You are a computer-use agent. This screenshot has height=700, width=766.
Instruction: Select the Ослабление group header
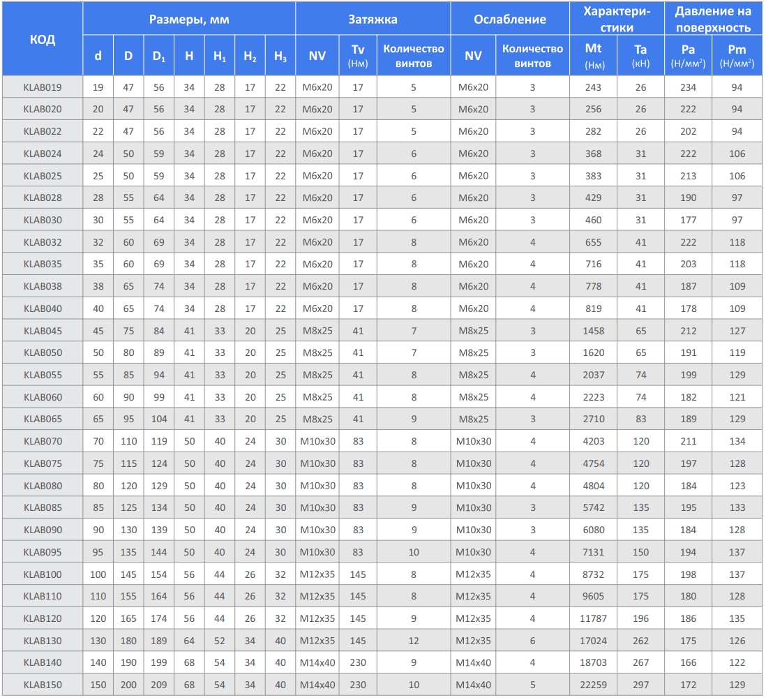click(509, 19)
